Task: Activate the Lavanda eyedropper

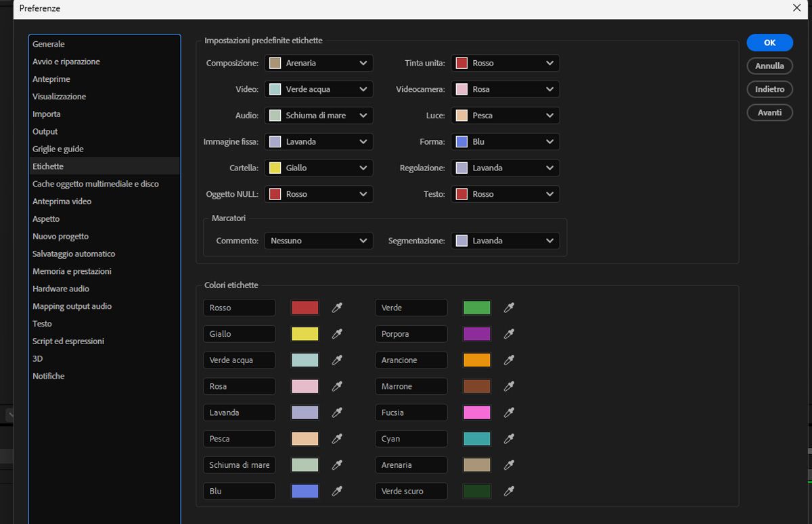Action: click(x=337, y=412)
